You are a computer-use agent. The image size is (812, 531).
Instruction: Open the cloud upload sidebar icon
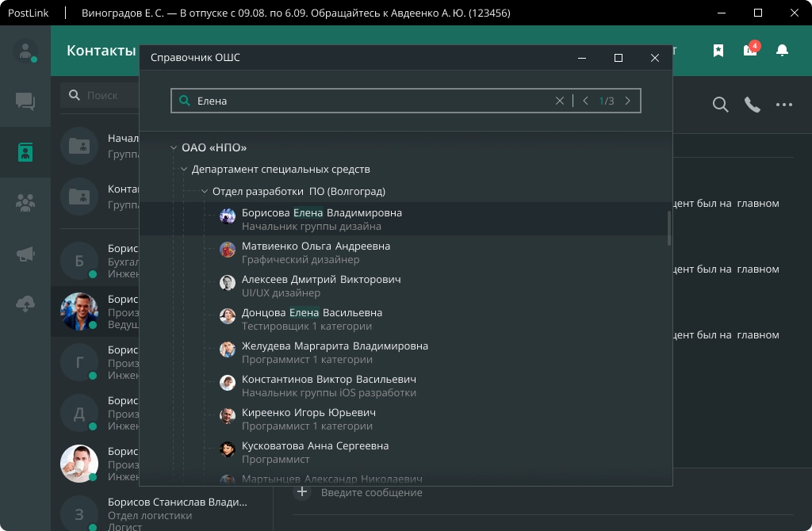click(25, 304)
